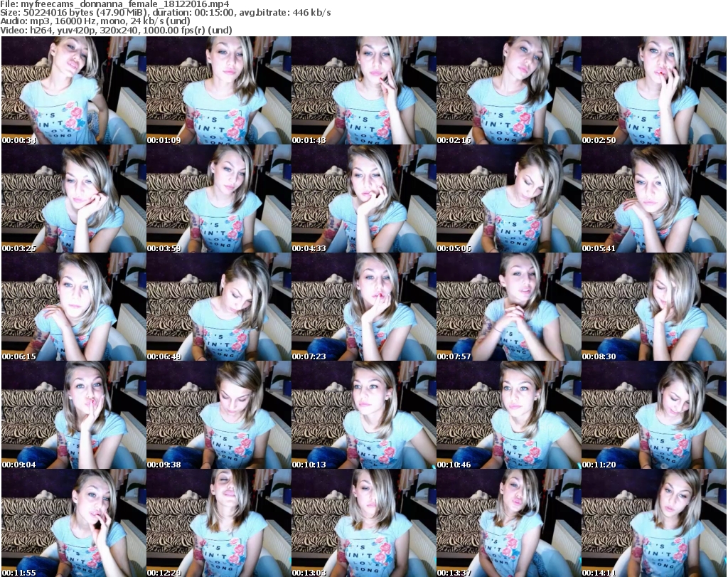Pick the frame timestamped 00:07:23

[363, 307]
